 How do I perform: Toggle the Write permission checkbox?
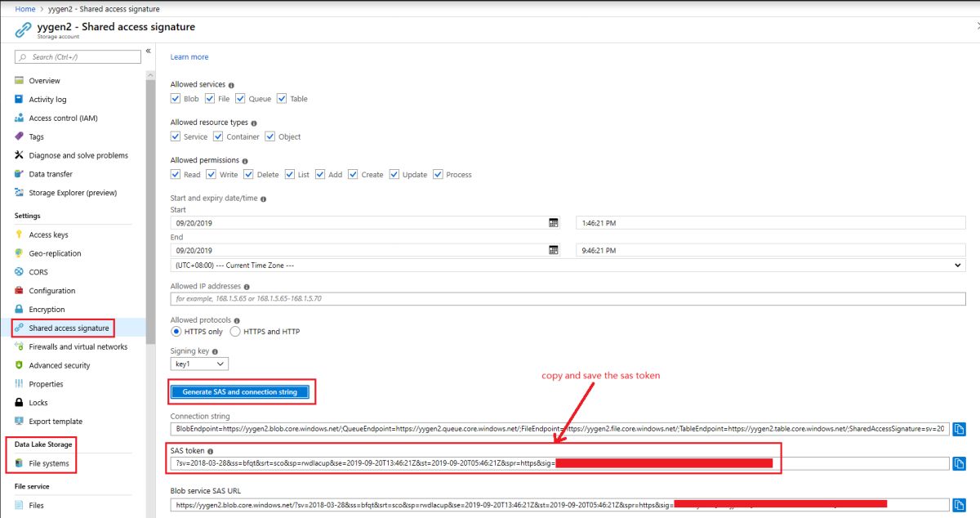coord(212,174)
